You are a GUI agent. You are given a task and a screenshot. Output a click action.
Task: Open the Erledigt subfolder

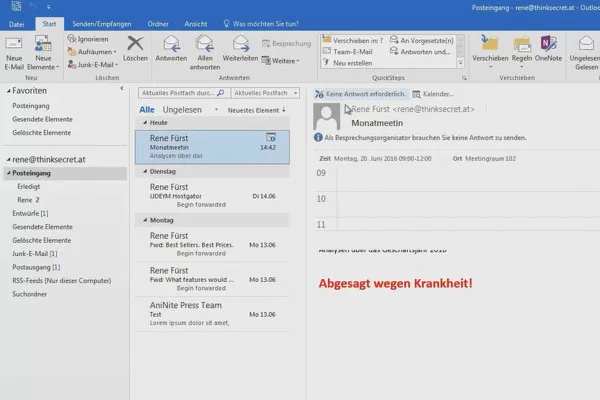[x=29, y=186]
